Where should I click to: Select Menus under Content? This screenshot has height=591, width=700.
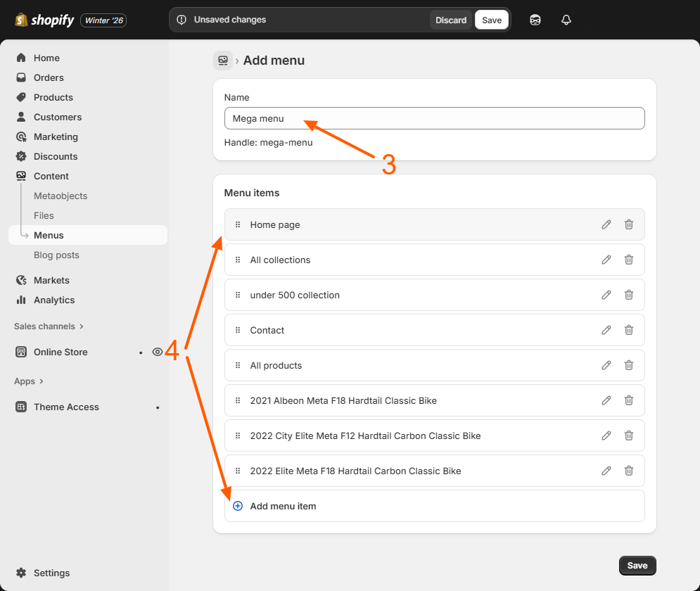coord(87,235)
